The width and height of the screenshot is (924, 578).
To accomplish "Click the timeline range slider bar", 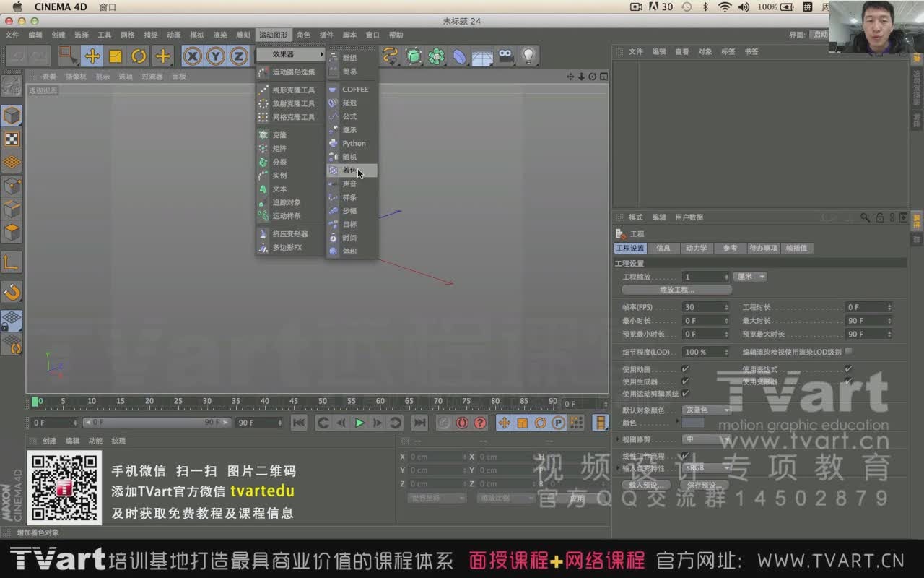I will click(x=157, y=423).
